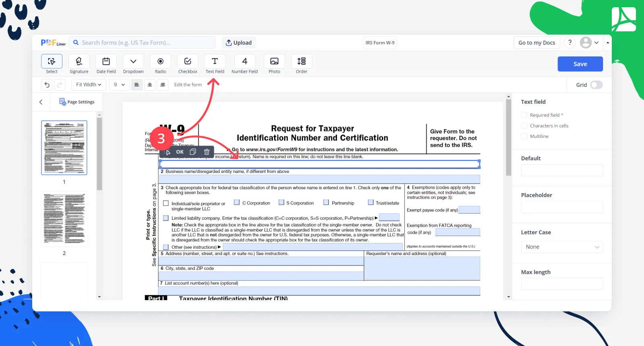Click the account numbers field line 7
Screen dimensions: 644x346
(320, 290)
